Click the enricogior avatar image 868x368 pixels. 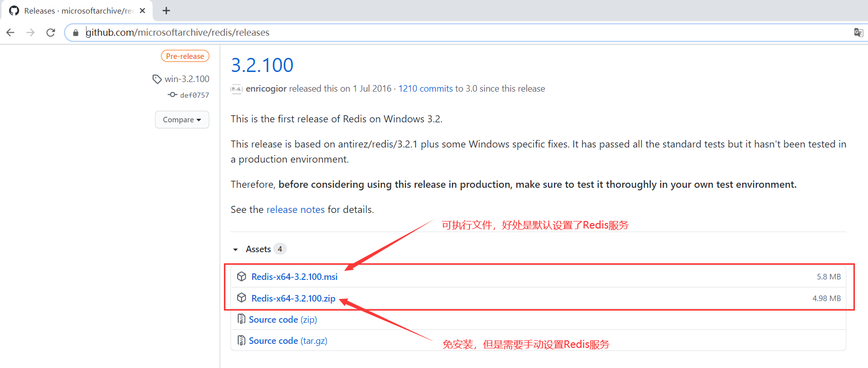pyautogui.click(x=236, y=89)
